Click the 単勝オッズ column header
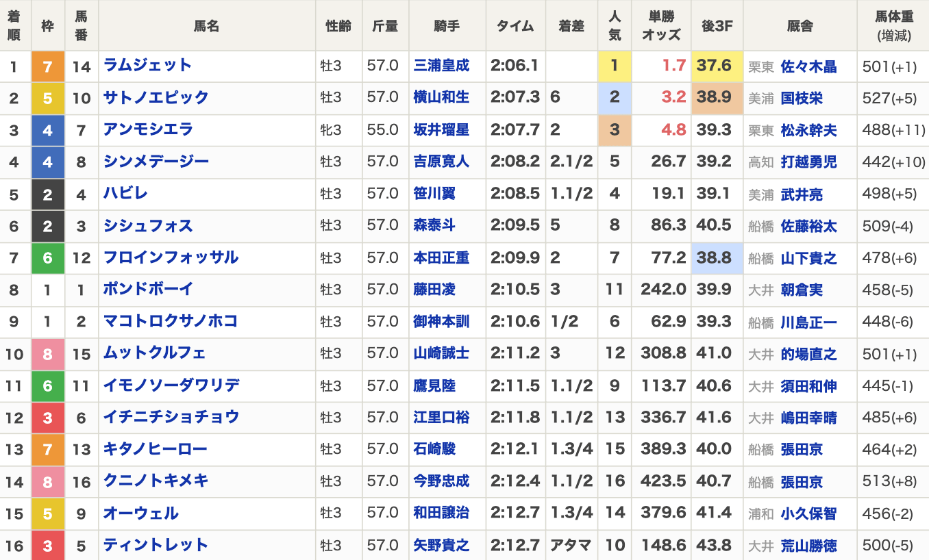 point(661,26)
